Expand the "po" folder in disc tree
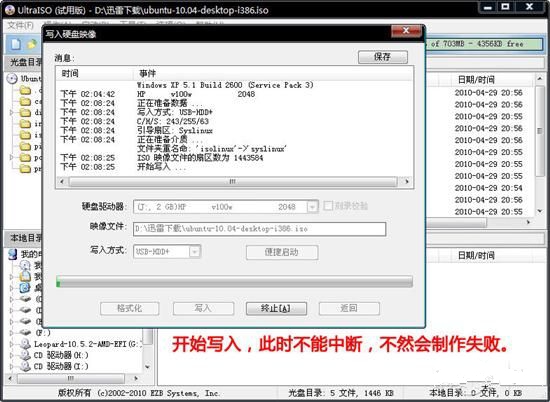 [x=12, y=158]
